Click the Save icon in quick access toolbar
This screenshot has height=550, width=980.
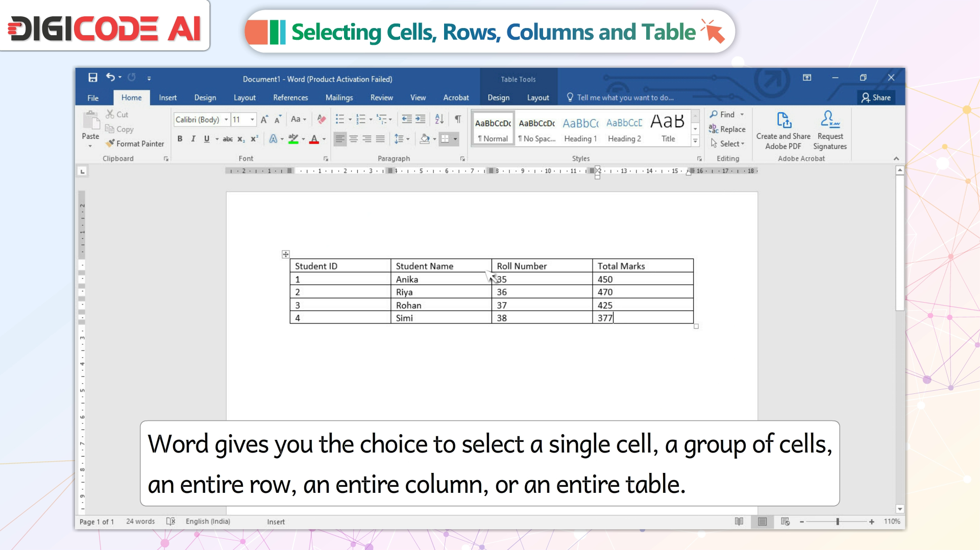[92, 78]
